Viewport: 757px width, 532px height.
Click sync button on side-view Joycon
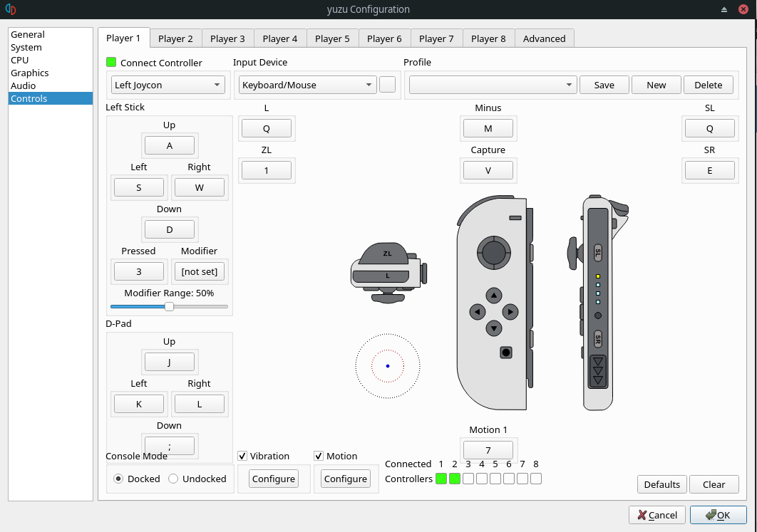[x=597, y=315]
